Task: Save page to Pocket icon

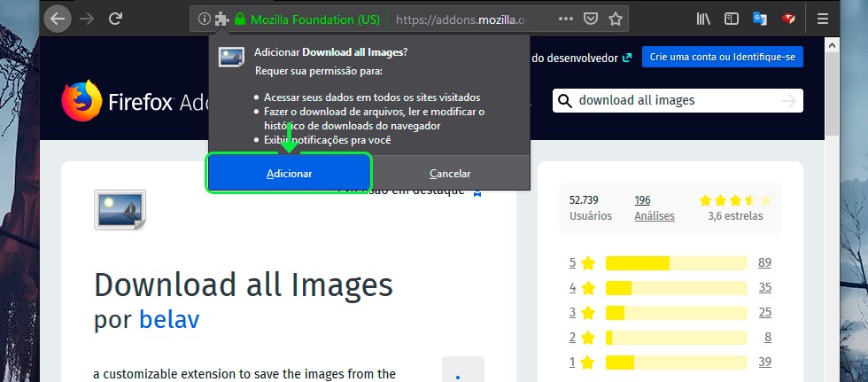Action: pos(592,19)
